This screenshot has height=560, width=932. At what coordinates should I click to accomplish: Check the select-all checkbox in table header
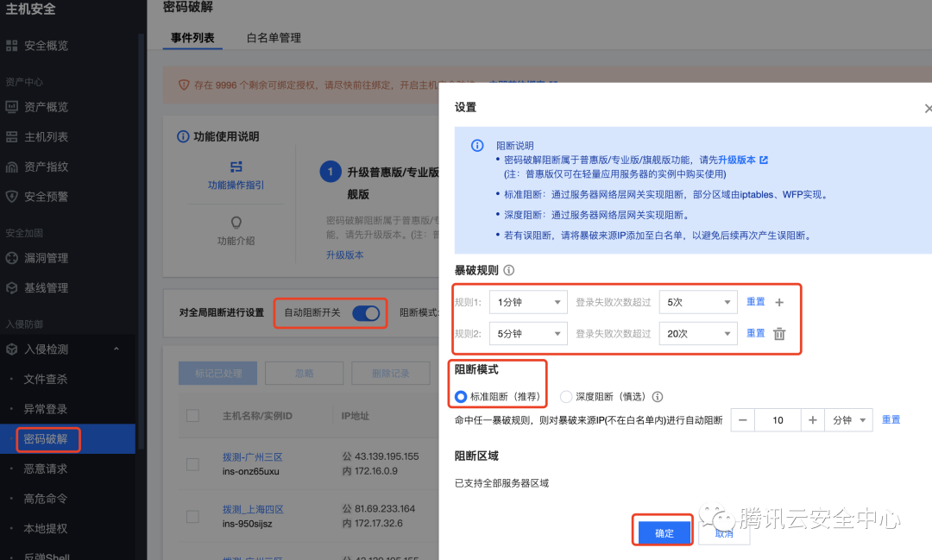pyautogui.click(x=192, y=416)
